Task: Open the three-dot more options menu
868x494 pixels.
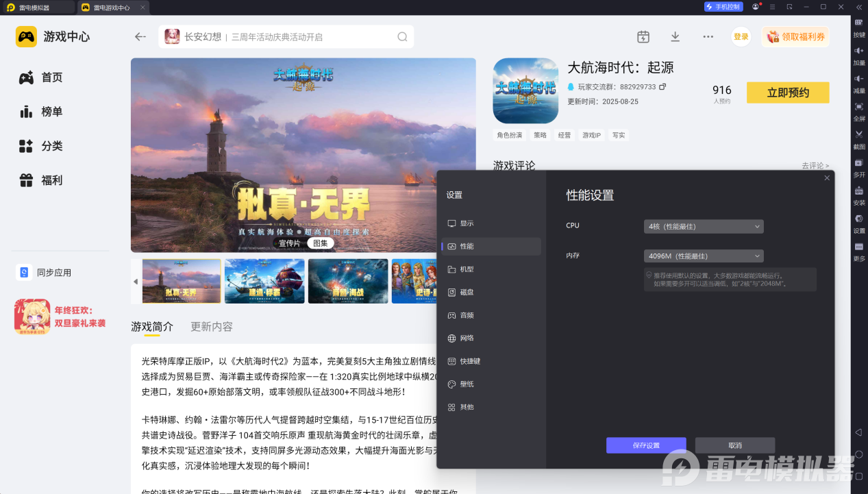Action: coord(708,36)
